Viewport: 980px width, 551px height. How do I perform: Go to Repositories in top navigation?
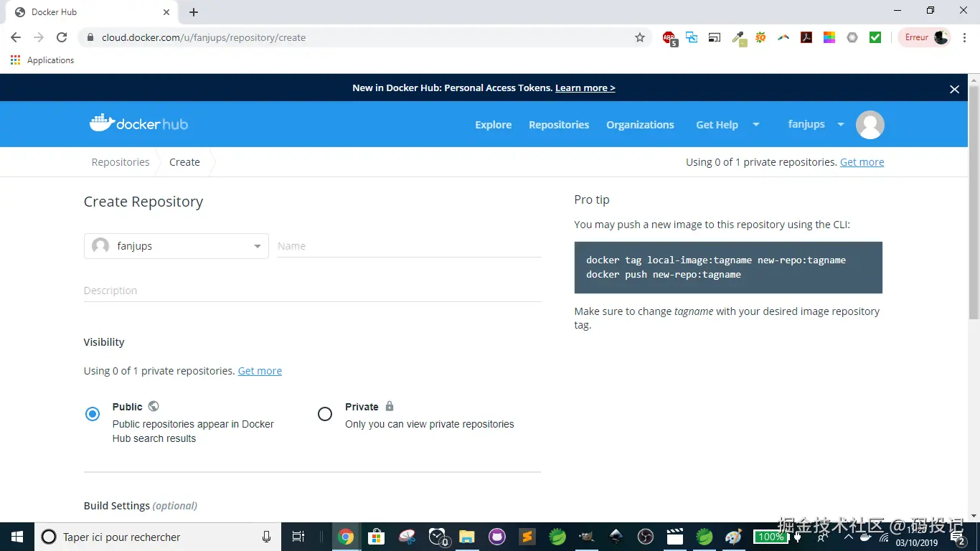[x=559, y=125]
